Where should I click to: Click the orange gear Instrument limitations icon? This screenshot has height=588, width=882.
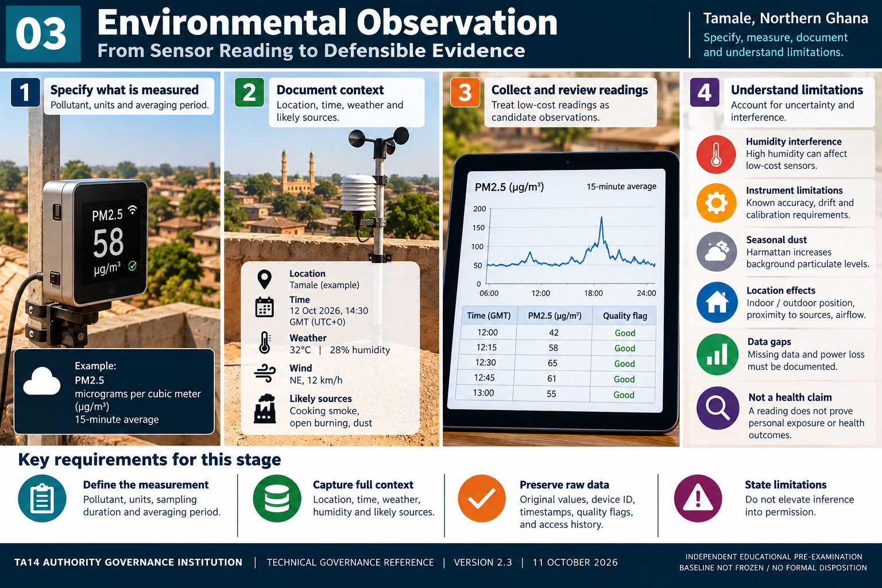[716, 203]
